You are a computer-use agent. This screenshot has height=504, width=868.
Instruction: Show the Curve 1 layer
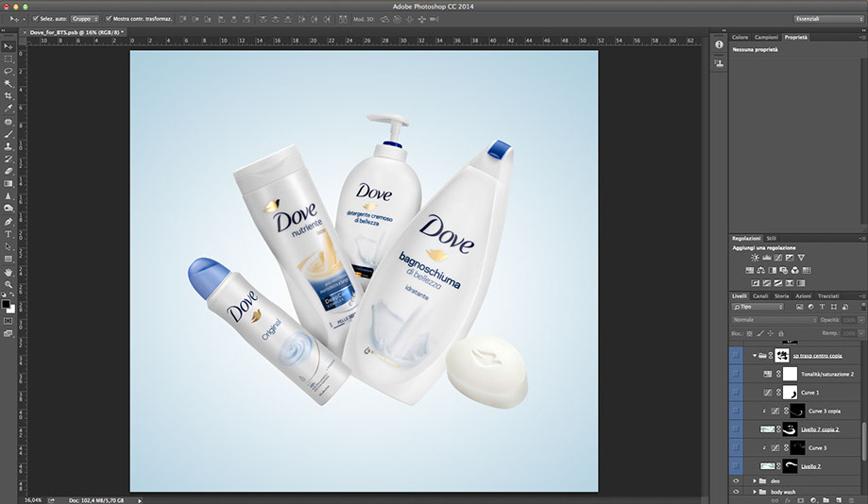[x=736, y=393]
